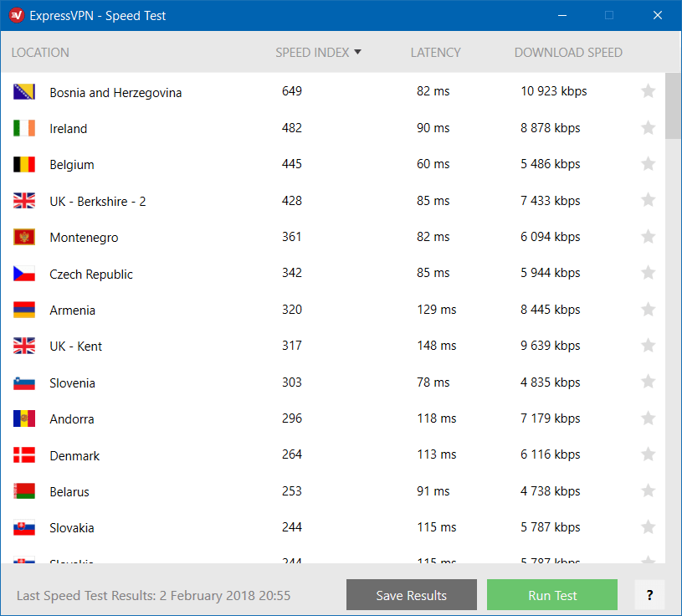Toggle the favorite star for Belarus
The width and height of the screenshot is (682, 616).
point(648,490)
